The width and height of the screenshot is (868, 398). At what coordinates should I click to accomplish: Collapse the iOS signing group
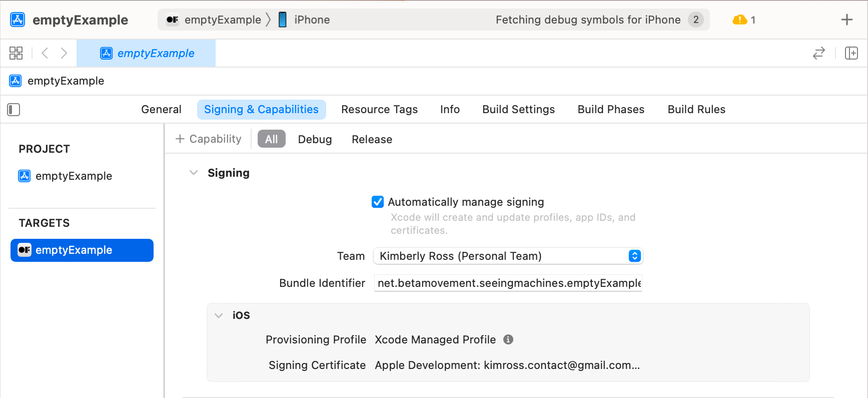coord(219,315)
